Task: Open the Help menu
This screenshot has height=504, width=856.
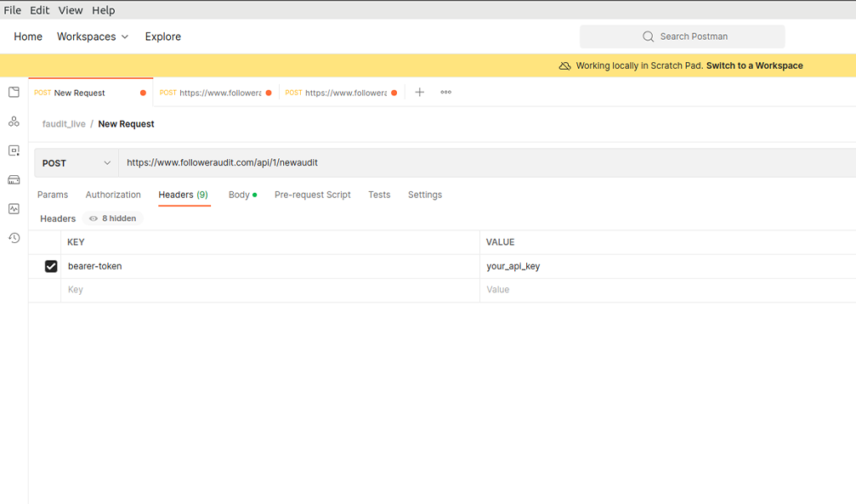Action: point(103,10)
